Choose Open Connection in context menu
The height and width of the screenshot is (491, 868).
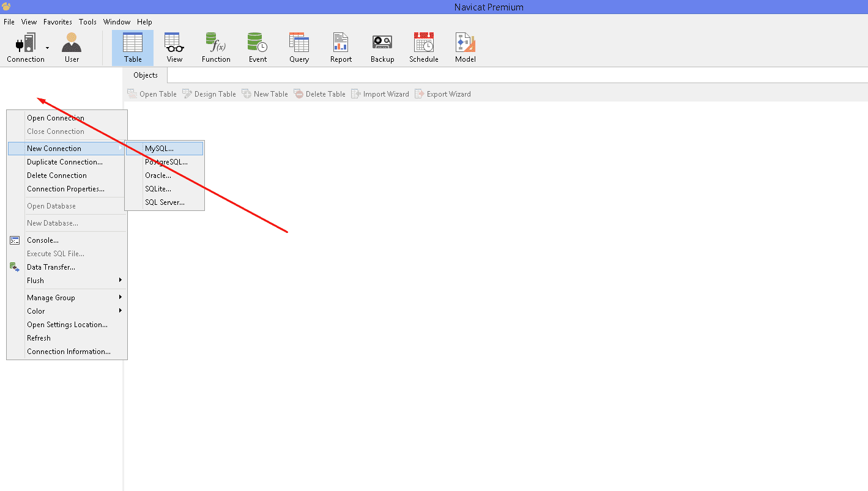tap(67, 118)
